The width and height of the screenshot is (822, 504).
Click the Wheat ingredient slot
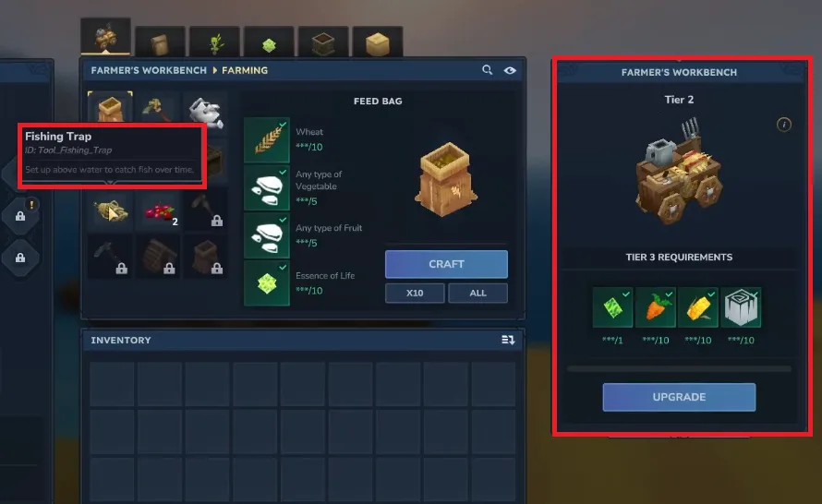(267, 140)
